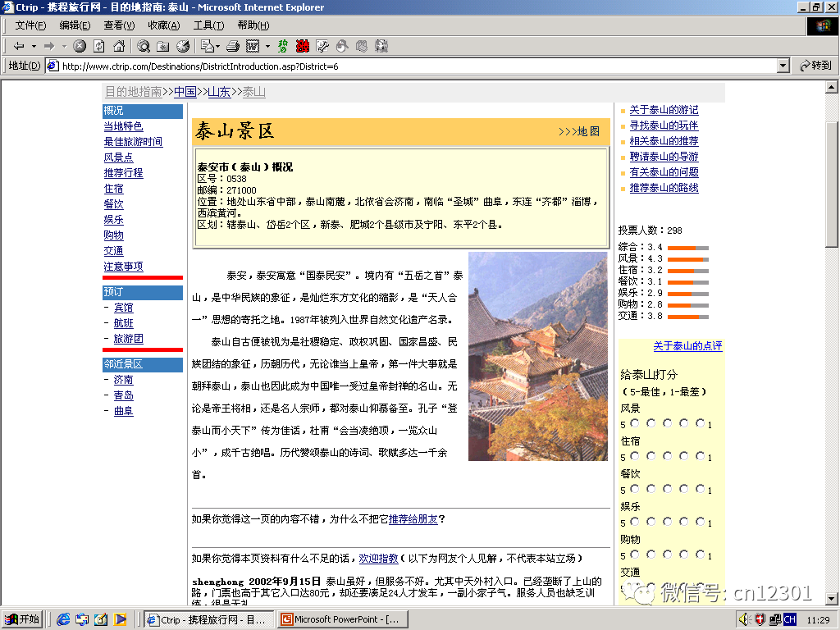840x630 pixels.
Task: Select rating 1 for 娱乐
Action: (x=701, y=521)
